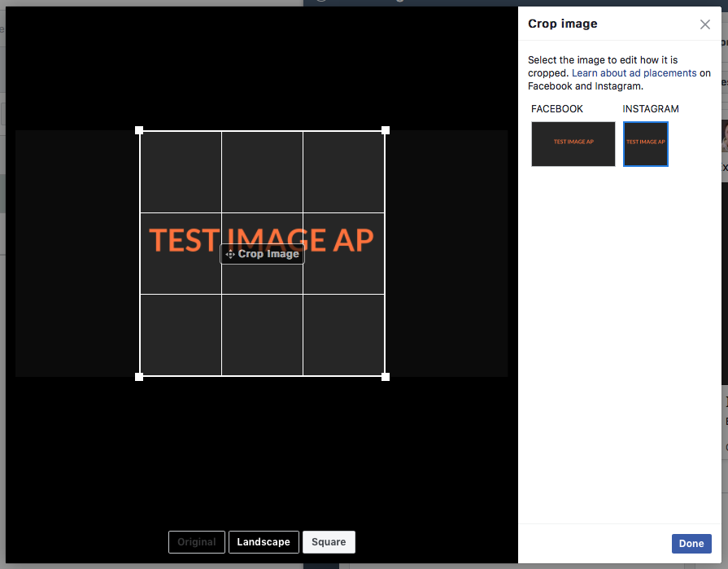
Task: Click the dimmed image area right of crop box
Action: tap(447, 253)
